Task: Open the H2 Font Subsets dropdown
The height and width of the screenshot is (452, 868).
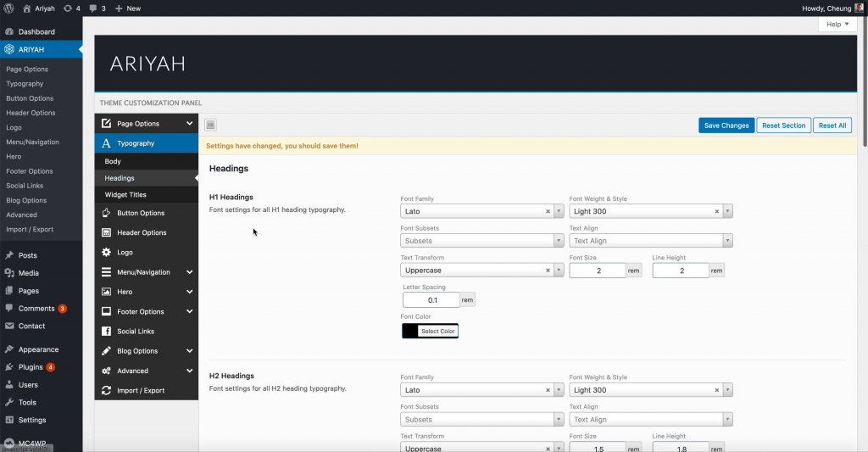Action: [x=481, y=419]
